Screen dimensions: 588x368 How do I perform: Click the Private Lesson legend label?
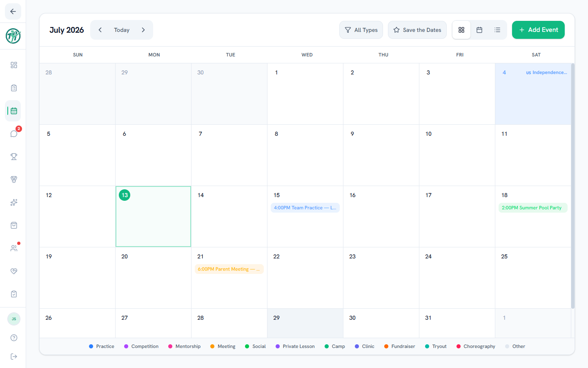point(298,346)
